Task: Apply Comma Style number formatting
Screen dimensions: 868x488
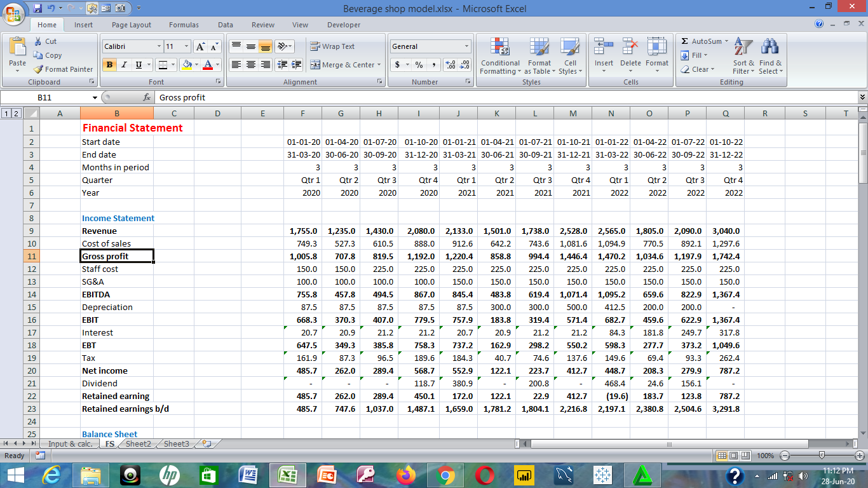Action: [x=433, y=65]
